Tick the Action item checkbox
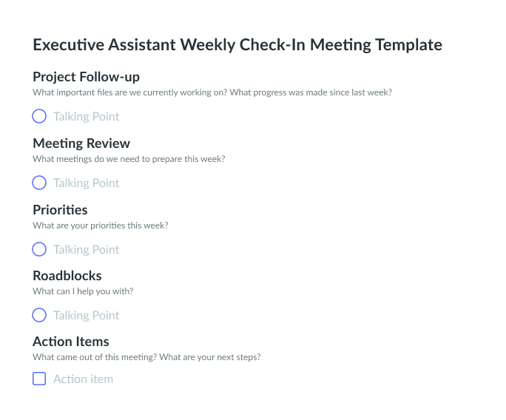 39,379
